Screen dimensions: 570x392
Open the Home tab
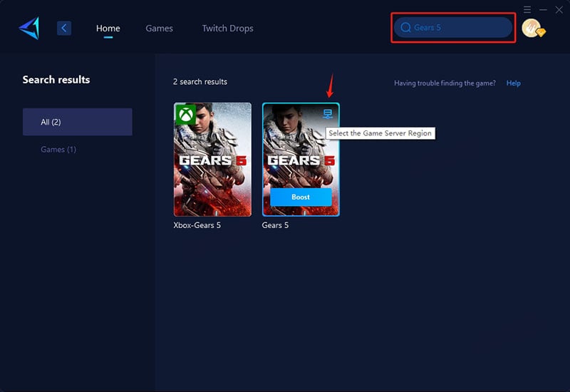click(x=108, y=29)
